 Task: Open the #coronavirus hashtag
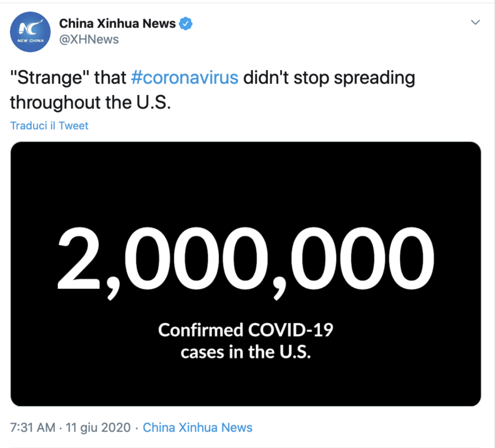tap(184, 78)
